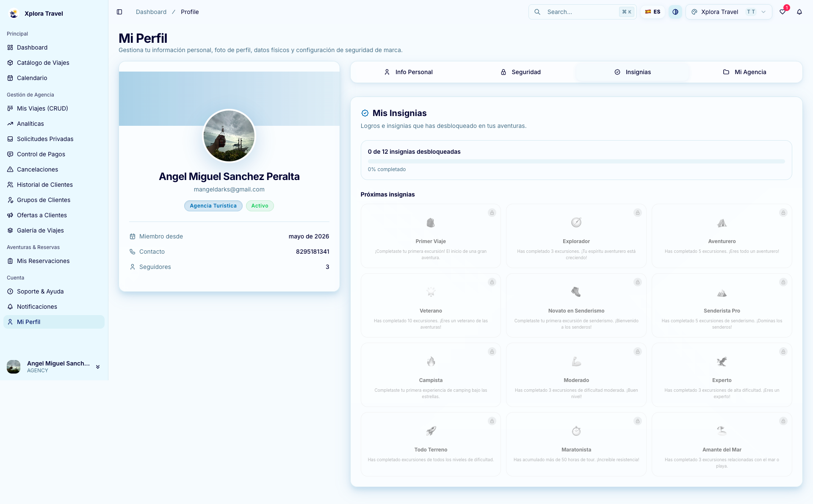The height and width of the screenshot is (504, 813).
Task: Click the insignias progress bar
Action: (x=576, y=161)
